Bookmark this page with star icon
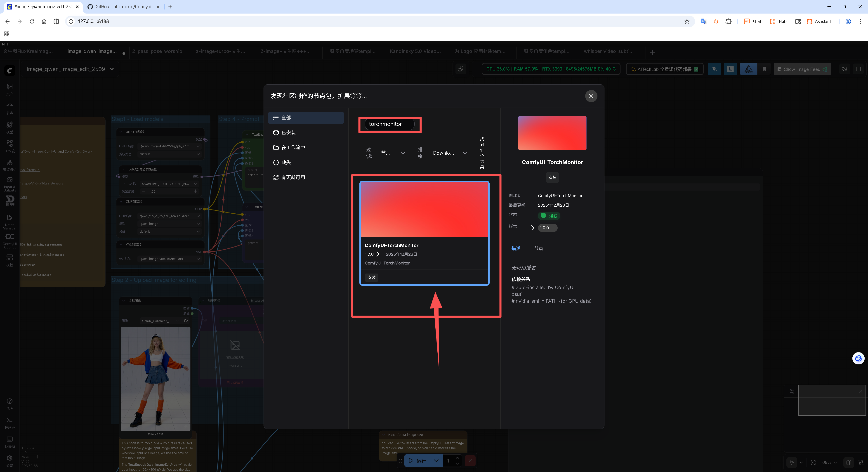Screen dimensions: 868x472 (687, 21)
